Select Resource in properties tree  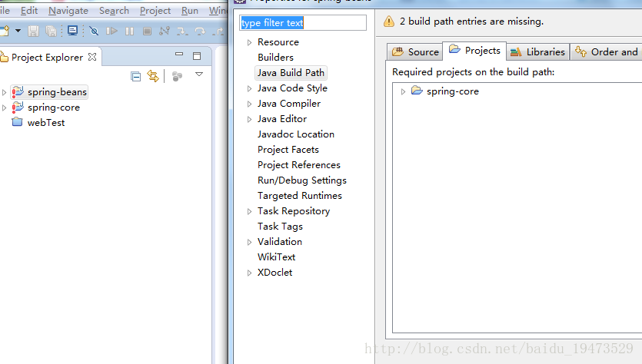(278, 42)
